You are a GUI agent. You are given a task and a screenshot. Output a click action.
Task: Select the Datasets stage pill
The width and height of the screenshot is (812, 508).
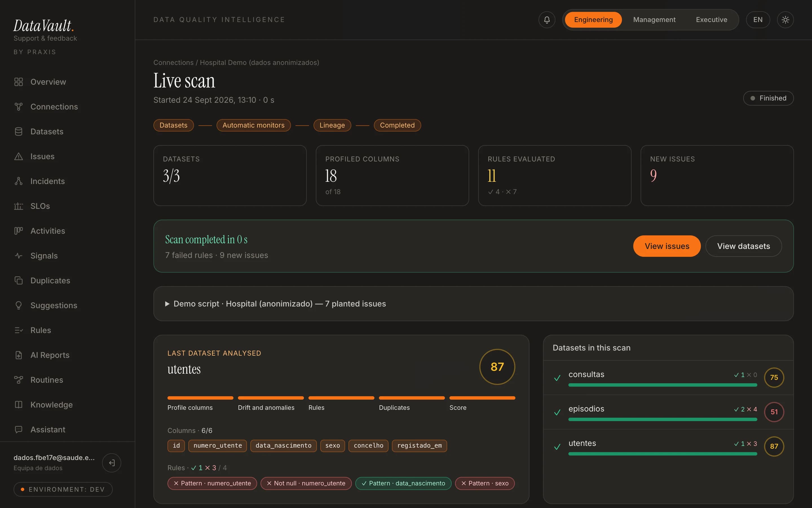click(x=173, y=125)
